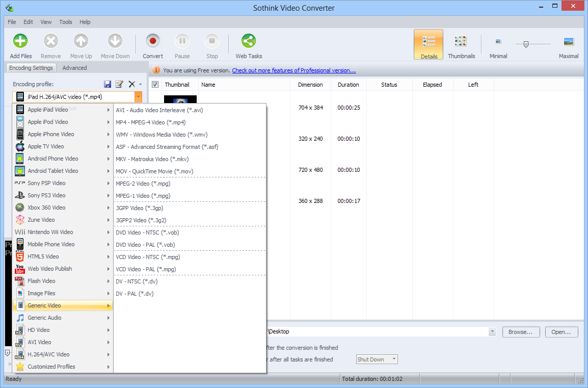Click the HTML5 Video icon entry
The width and height of the screenshot is (588, 388).
point(20,256)
